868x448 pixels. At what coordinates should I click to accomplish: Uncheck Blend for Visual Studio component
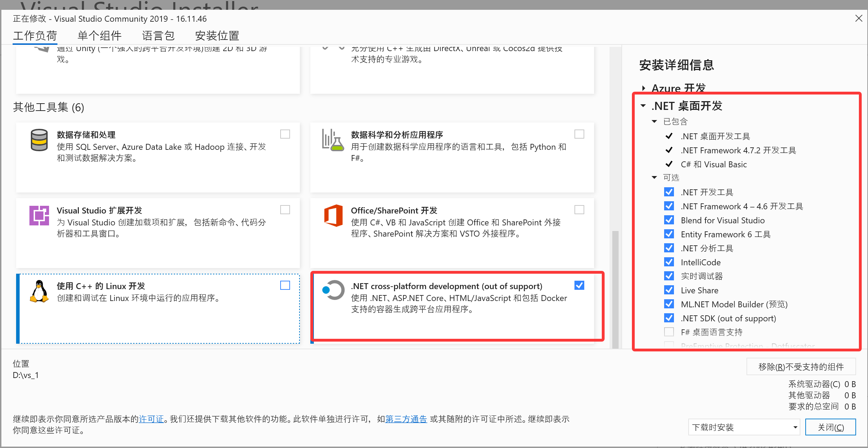point(669,220)
